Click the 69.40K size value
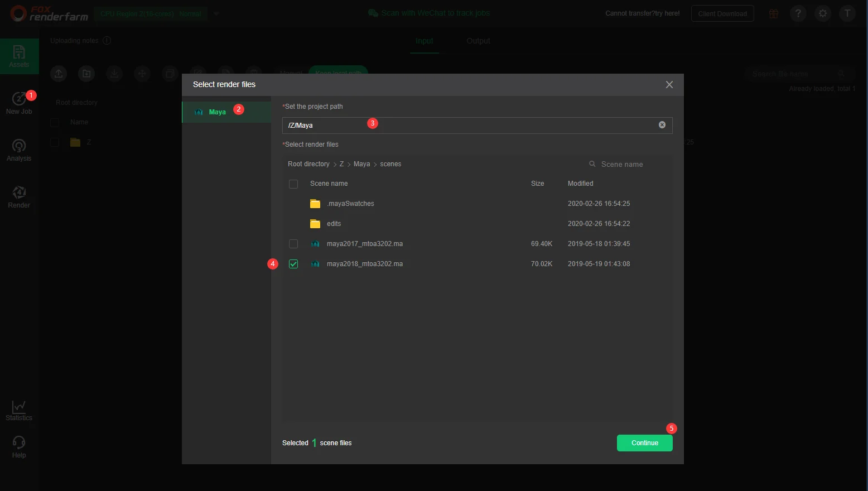868x491 pixels. [542, 244]
